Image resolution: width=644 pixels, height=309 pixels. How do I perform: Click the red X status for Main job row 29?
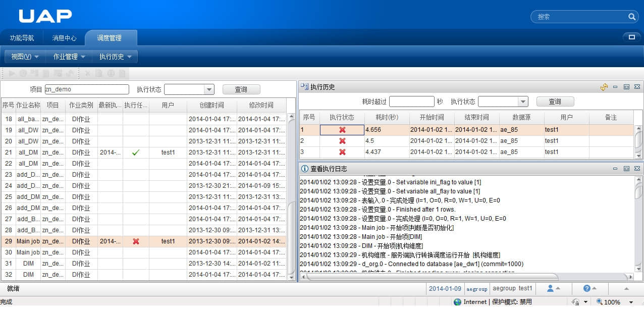click(x=136, y=241)
